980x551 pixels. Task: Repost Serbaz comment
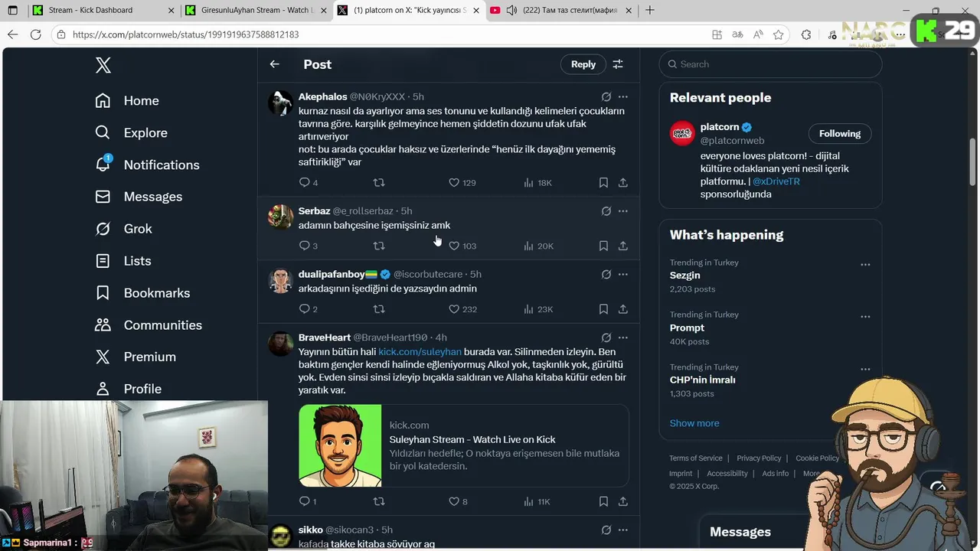(379, 246)
